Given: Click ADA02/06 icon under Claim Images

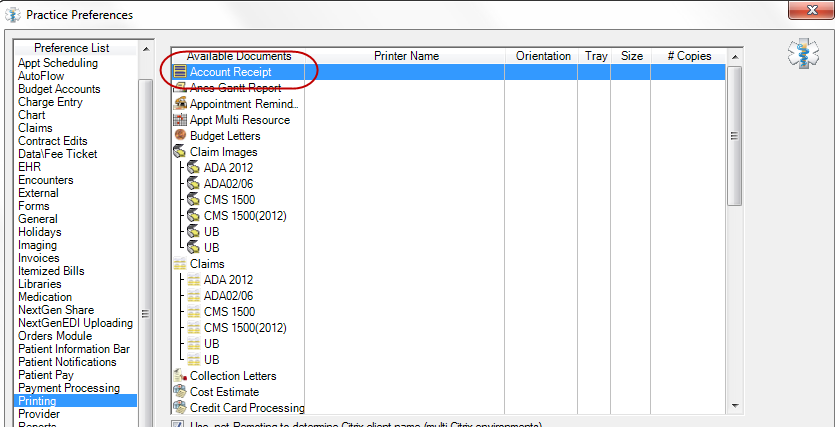Looking at the screenshot, I should (194, 184).
